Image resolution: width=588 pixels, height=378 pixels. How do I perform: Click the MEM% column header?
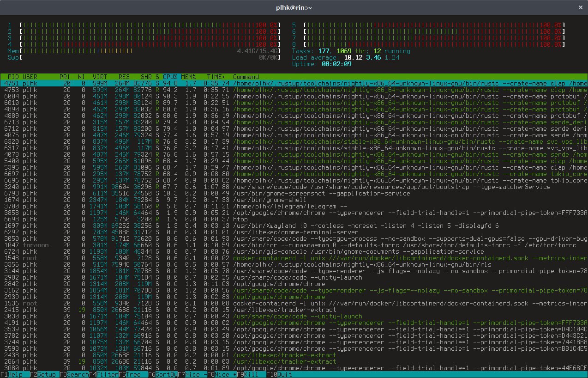tap(188, 77)
